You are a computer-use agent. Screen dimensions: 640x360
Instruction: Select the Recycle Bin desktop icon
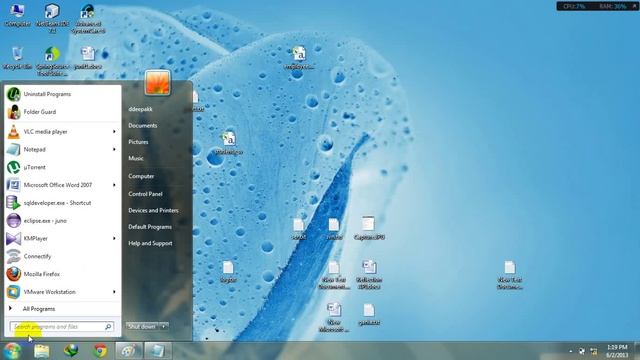(x=17, y=58)
